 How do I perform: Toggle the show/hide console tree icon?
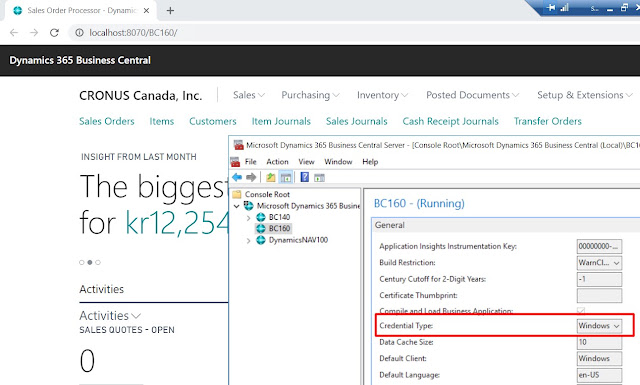[286, 177]
